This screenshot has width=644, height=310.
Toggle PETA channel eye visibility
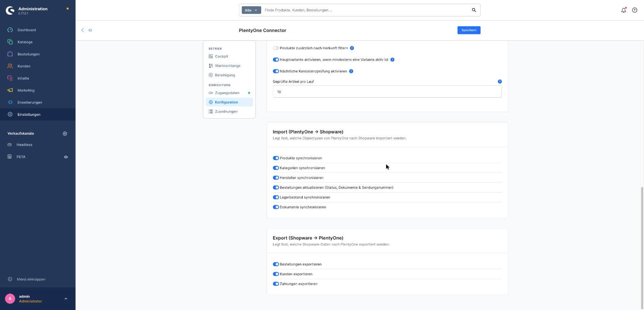coord(66,157)
